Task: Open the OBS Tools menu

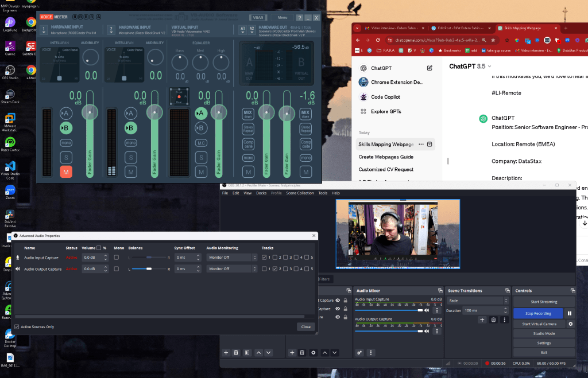Action: (323, 193)
